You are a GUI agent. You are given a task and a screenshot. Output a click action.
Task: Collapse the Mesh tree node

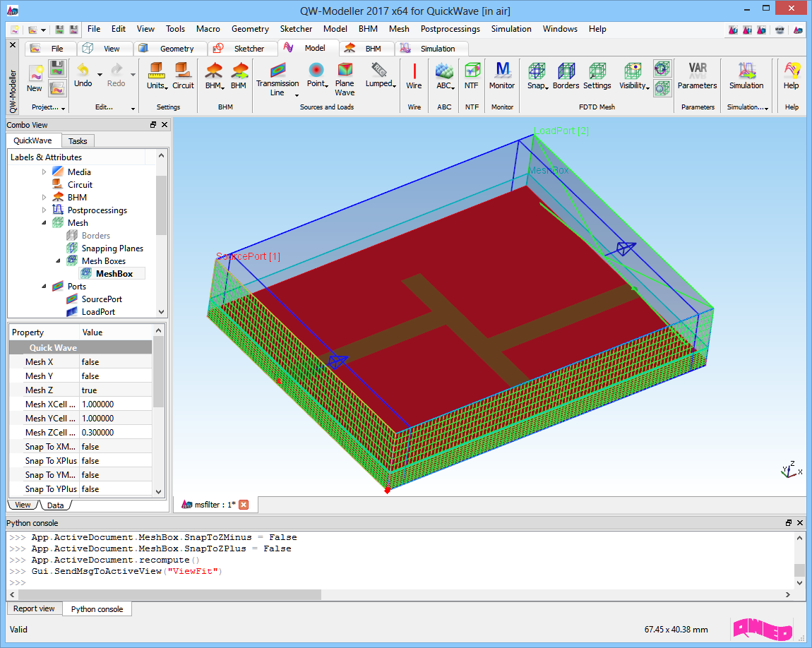click(44, 222)
